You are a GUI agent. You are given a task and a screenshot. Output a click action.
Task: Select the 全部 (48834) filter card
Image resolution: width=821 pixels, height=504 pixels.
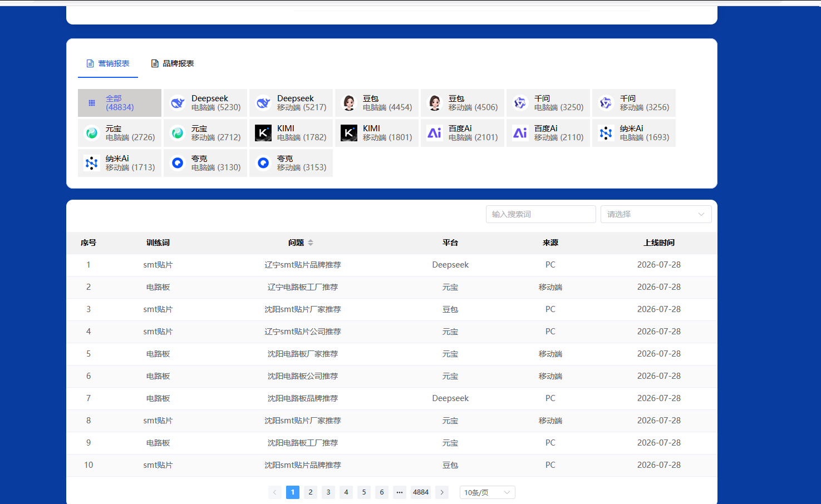120,103
